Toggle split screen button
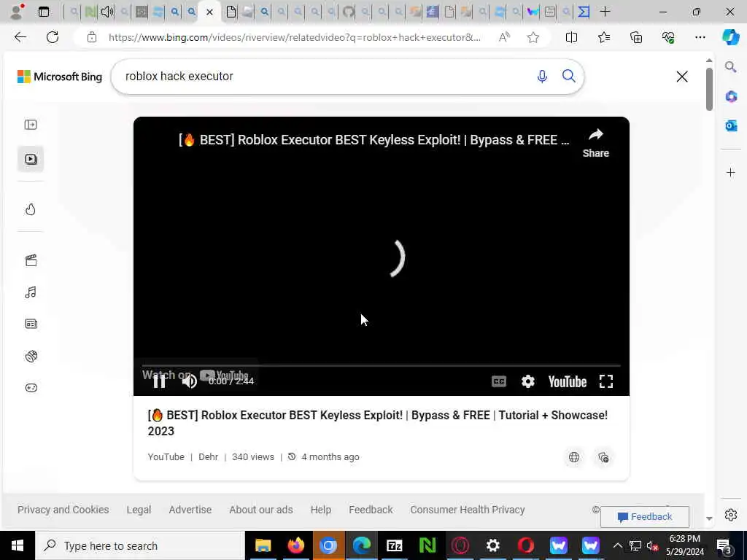This screenshot has width=747, height=560. click(x=571, y=37)
